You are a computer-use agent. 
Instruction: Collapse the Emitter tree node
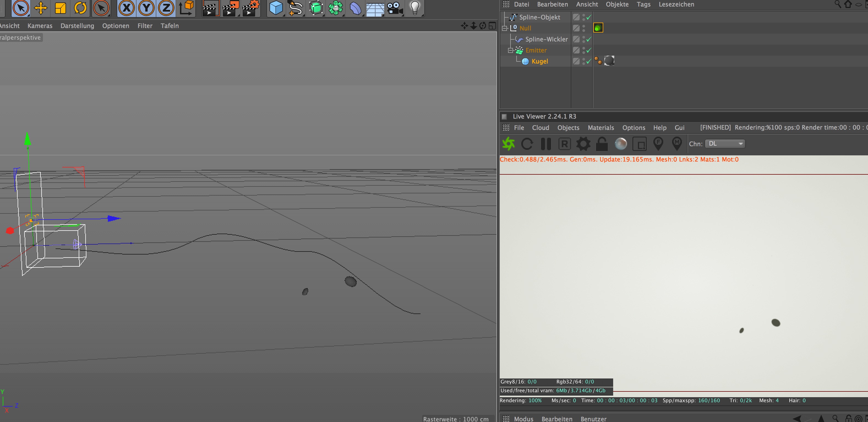pos(511,51)
